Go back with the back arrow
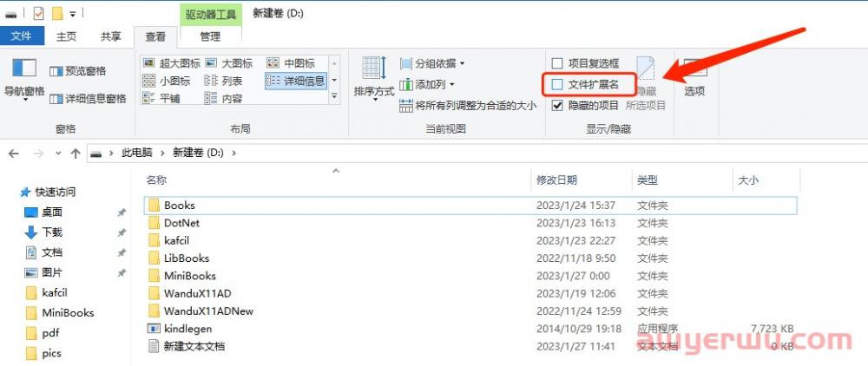 pyautogui.click(x=14, y=154)
